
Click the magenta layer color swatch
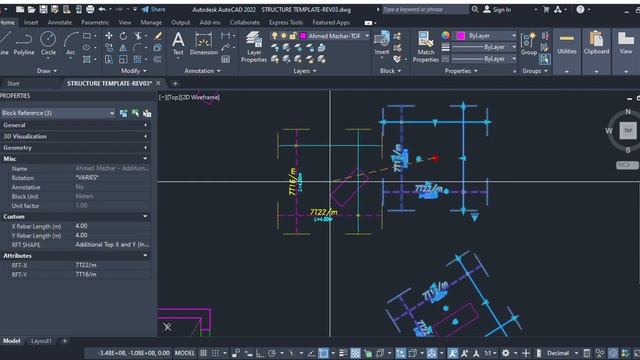[x=303, y=36]
